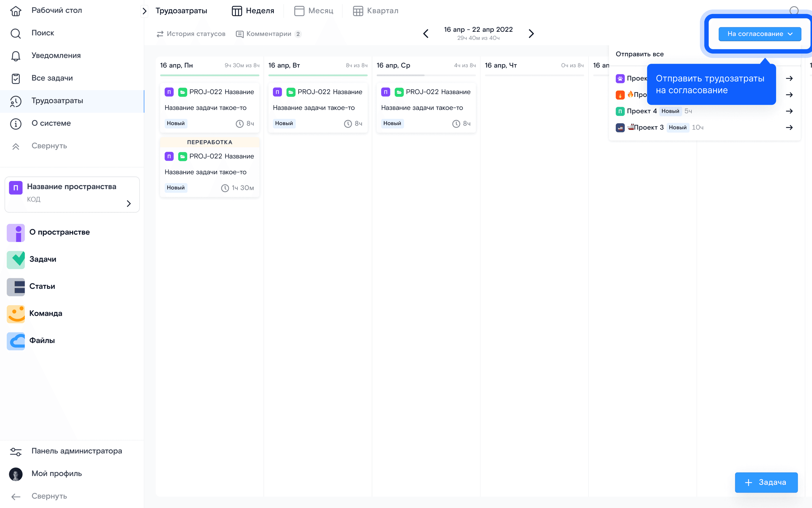The height and width of the screenshot is (508, 812).
Task: Open Файлы cloud icon
Action: click(16, 341)
